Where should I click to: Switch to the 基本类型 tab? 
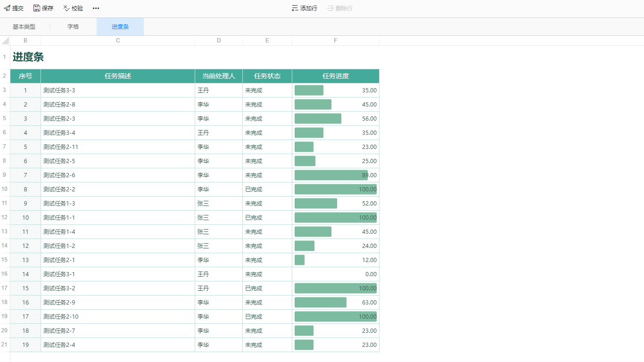[24, 27]
